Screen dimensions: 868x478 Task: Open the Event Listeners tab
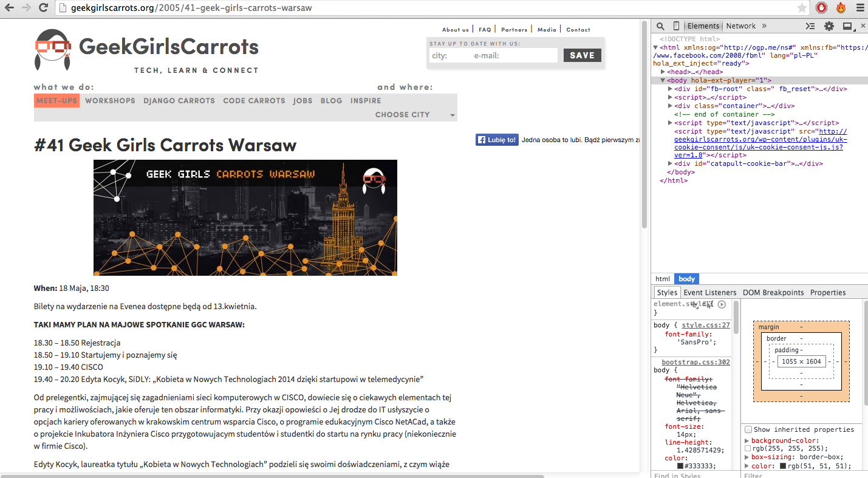click(710, 292)
